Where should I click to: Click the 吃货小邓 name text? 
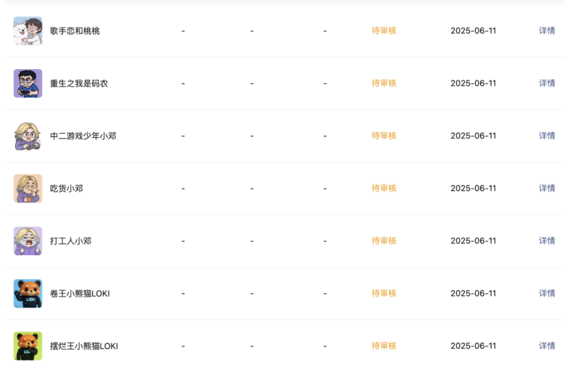click(x=67, y=189)
